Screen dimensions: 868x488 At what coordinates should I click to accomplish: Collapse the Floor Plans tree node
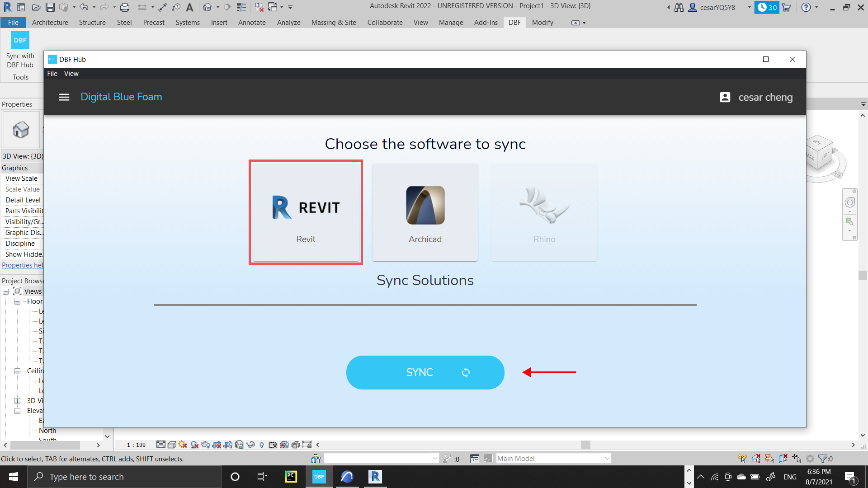(x=17, y=301)
